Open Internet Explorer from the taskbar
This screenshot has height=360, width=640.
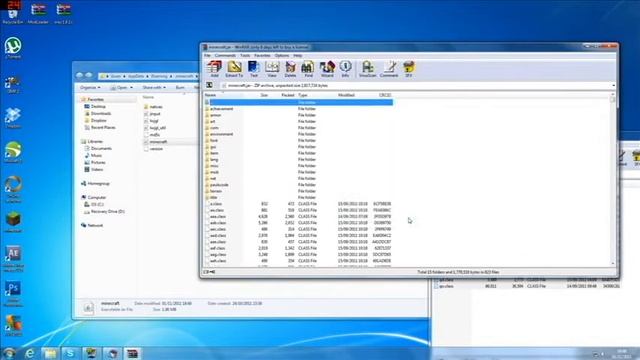pos(30,353)
